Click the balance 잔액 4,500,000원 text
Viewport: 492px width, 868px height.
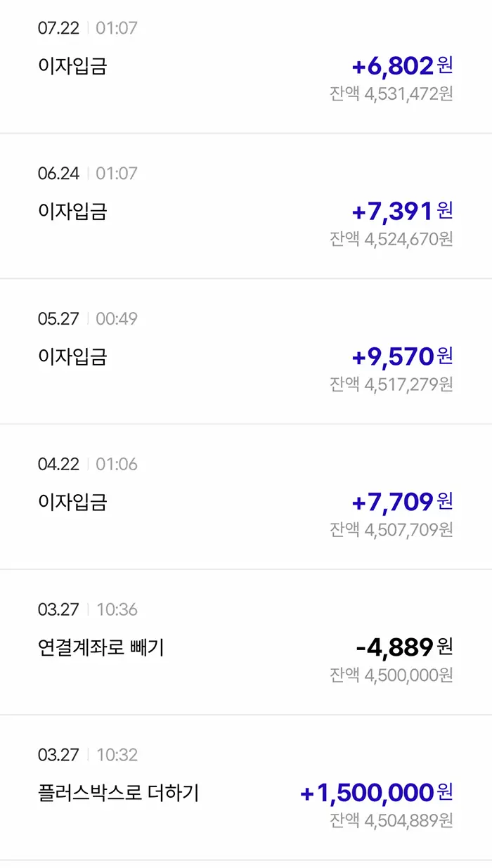click(394, 674)
